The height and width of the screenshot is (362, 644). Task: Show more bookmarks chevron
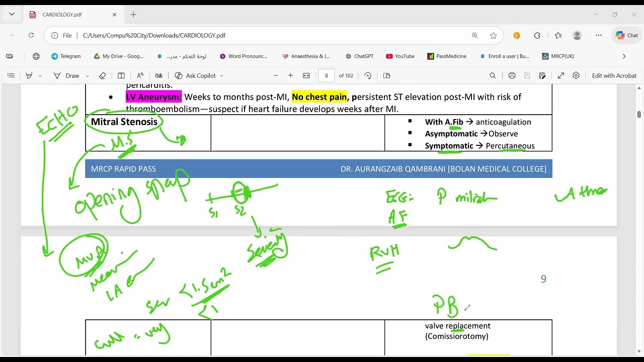(624, 56)
